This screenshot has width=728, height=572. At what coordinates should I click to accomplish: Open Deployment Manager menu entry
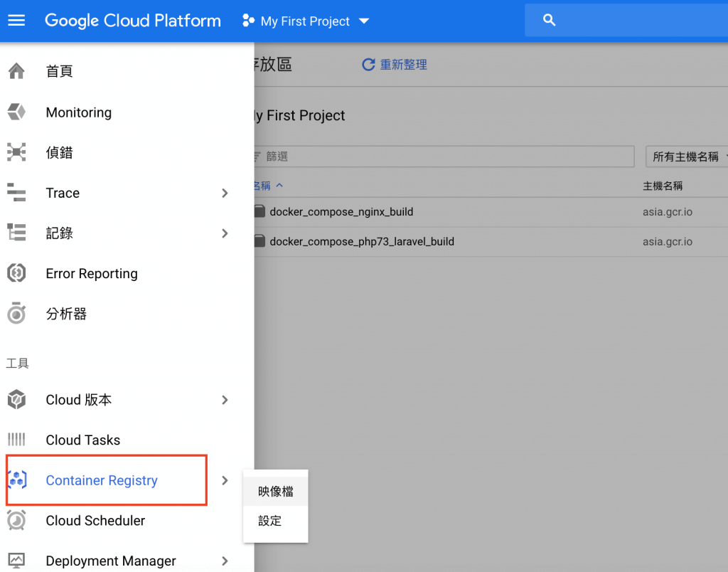pos(110,561)
